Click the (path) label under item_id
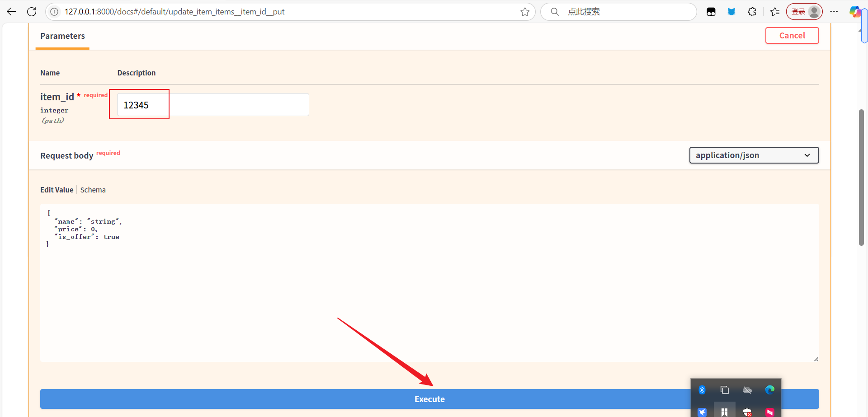The height and width of the screenshot is (417, 868). coord(53,121)
